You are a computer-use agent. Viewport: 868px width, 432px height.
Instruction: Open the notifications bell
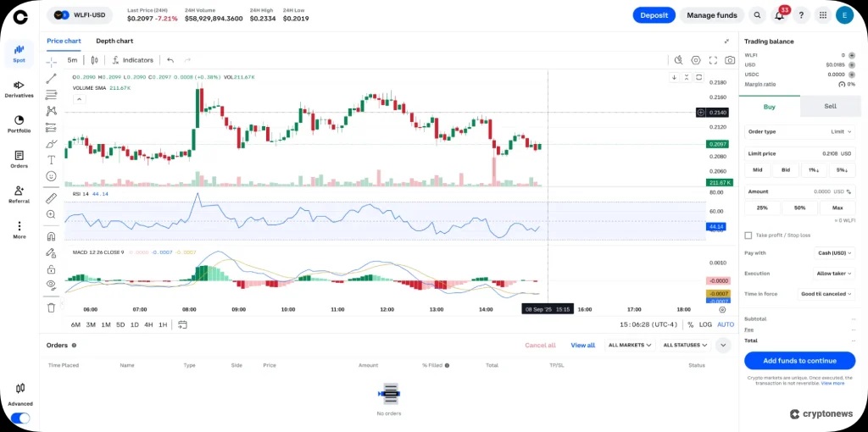[779, 15]
